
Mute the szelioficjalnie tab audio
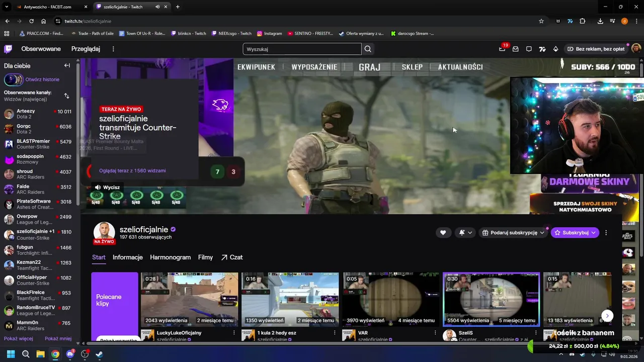157,7
